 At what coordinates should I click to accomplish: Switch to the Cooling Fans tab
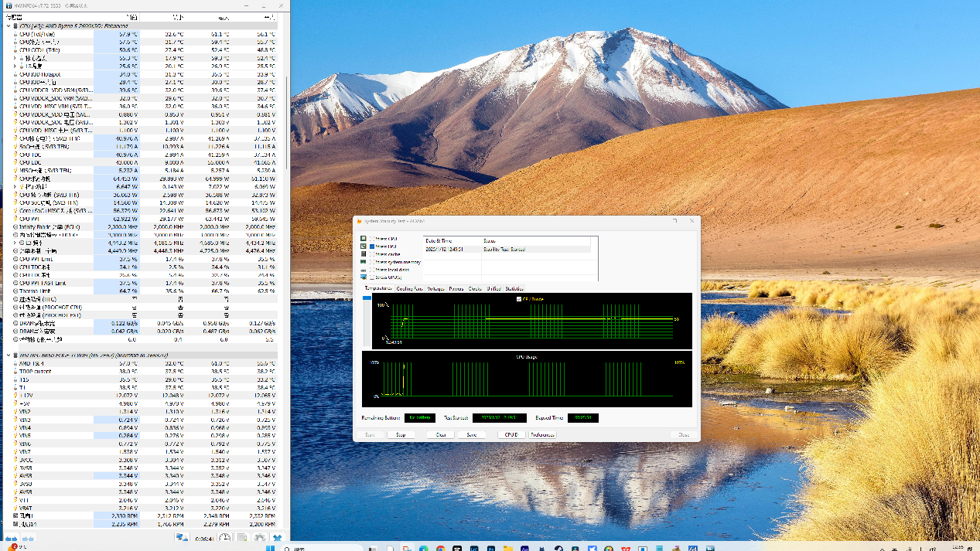click(x=409, y=288)
